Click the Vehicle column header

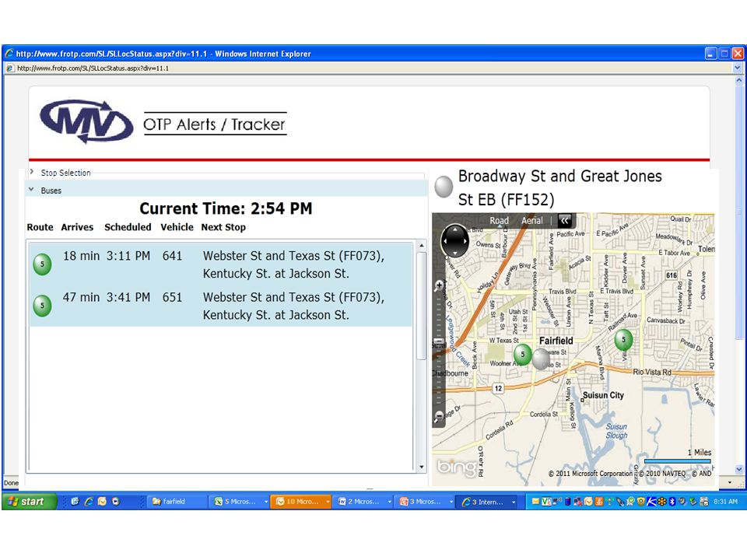click(177, 227)
